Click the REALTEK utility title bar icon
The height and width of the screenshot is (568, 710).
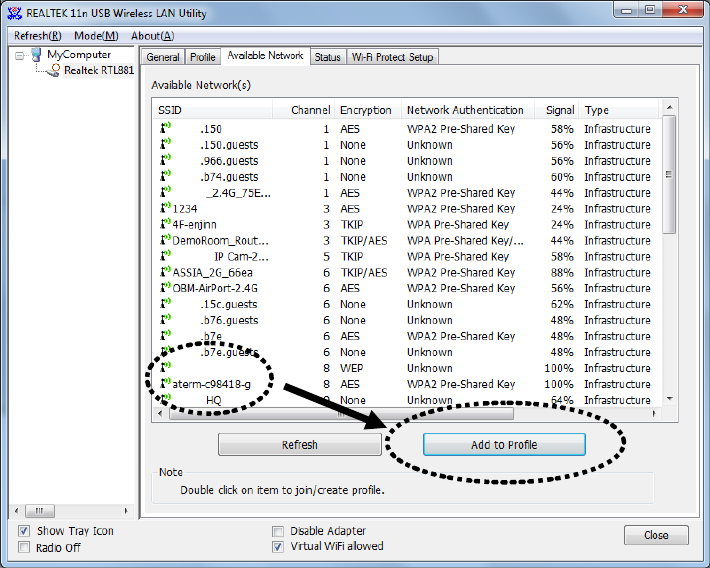pos(14,13)
